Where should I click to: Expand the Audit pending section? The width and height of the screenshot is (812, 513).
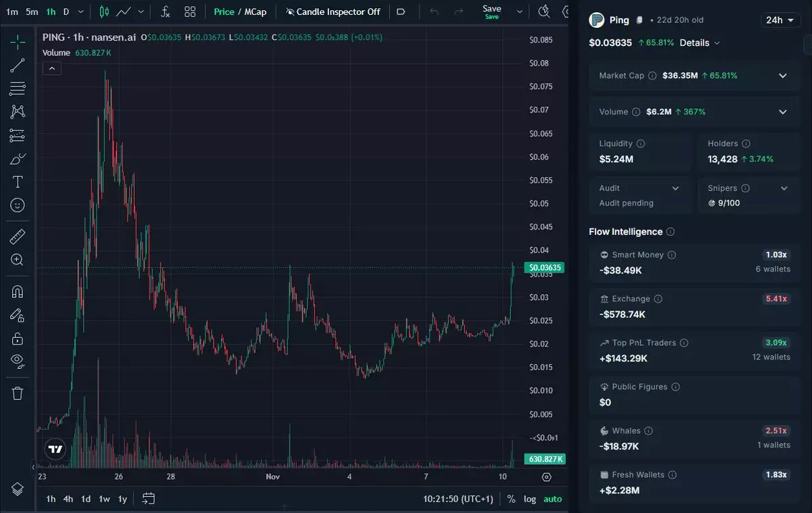(x=675, y=188)
